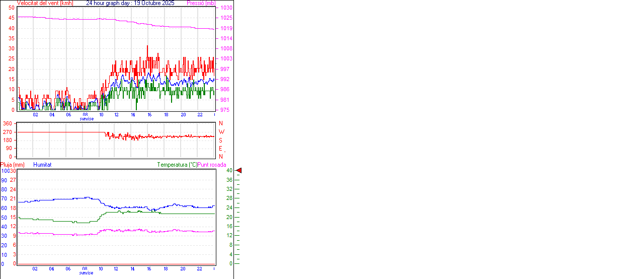Screen dimensions: 644x279
Task: Click the red triangle marker beside 40
Action: (x=239, y=171)
